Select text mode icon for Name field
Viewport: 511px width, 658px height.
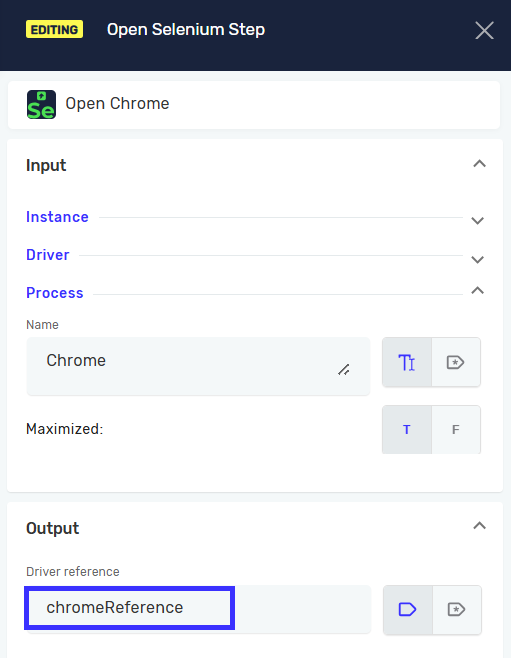[407, 362]
